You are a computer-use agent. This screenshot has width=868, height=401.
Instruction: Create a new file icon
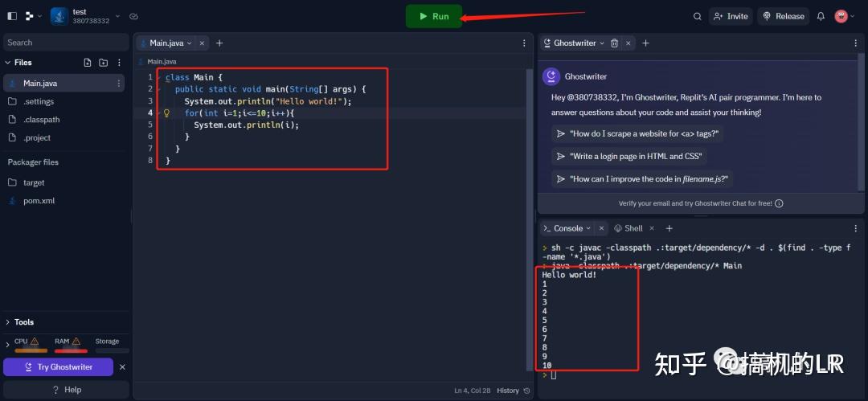coord(88,63)
